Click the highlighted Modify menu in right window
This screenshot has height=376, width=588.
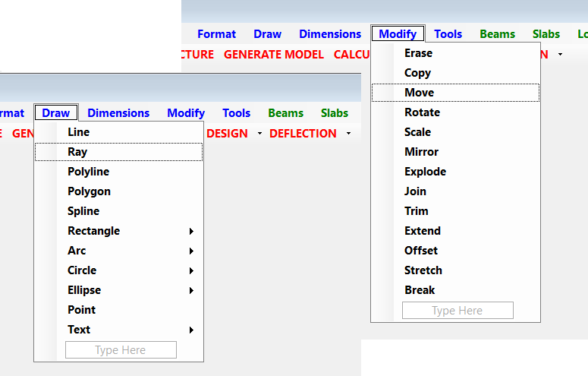coord(398,34)
